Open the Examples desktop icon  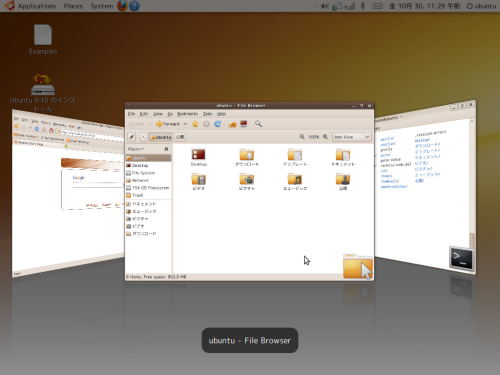click(x=43, y=39)
